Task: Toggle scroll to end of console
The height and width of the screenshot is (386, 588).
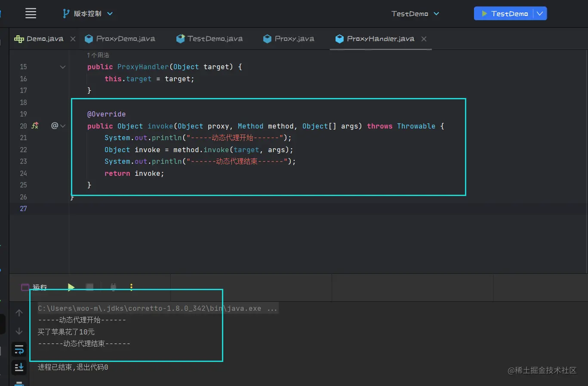Action: click(x=19, y=368)
